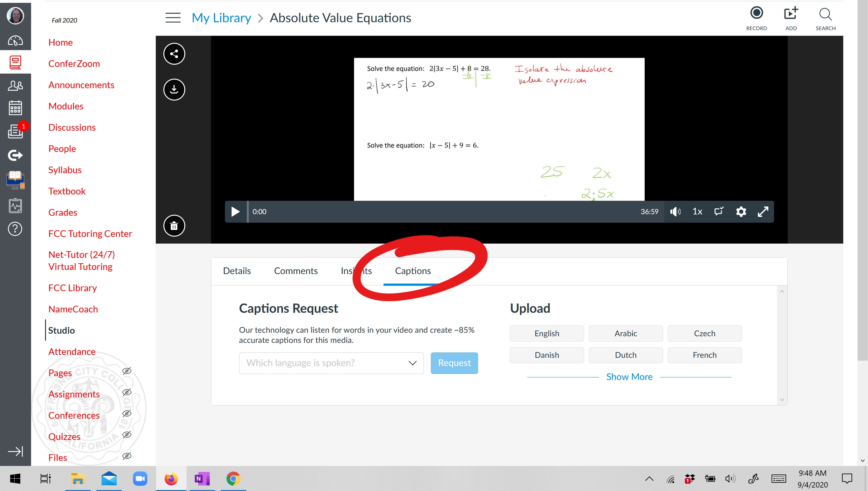The height and width of the screenshot is (491, 868).
Task: Open Firefox from the taskbar
Action: pyautogui.click(x=171, y=479)
